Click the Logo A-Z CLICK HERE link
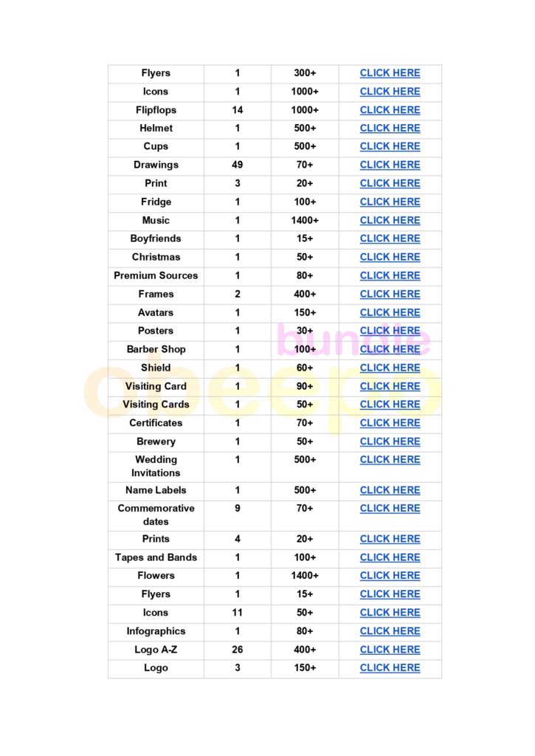The width and height of the screenshot is (535, 756). (x=390, y=650)
